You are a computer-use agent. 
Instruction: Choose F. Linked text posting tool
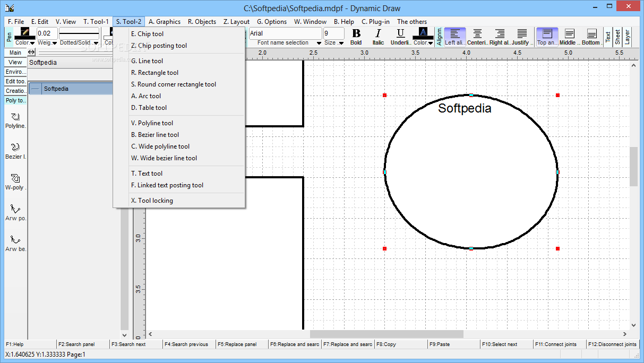point(179,185)
